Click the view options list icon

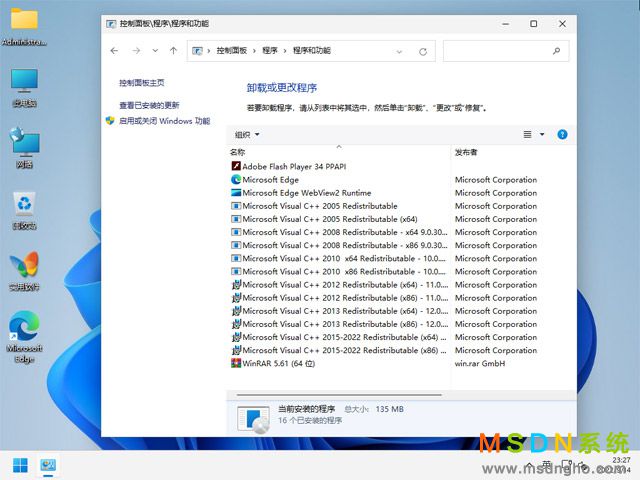(x=527, y=134)
